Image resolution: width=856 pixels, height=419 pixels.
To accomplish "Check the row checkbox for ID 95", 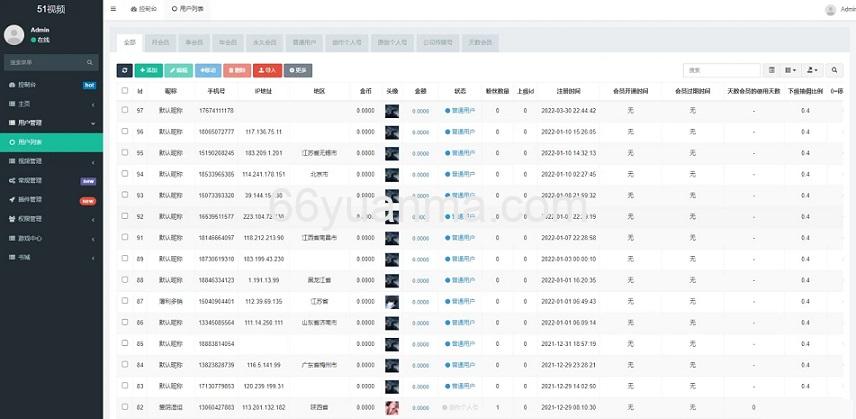I will (x=124, y=152).
